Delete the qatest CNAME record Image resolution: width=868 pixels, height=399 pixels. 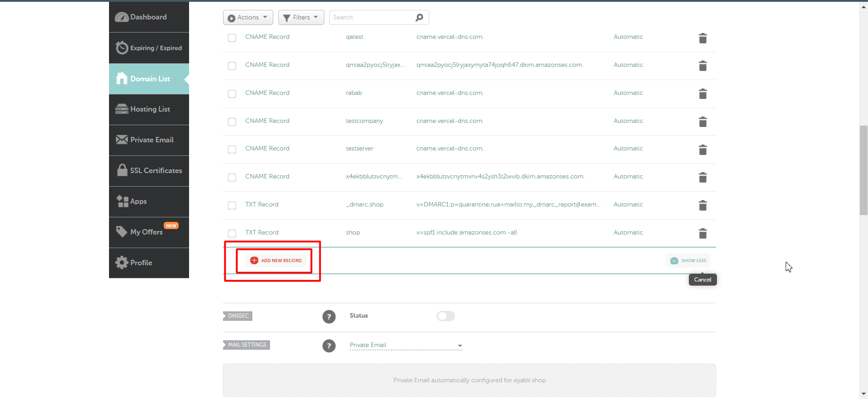702,38
